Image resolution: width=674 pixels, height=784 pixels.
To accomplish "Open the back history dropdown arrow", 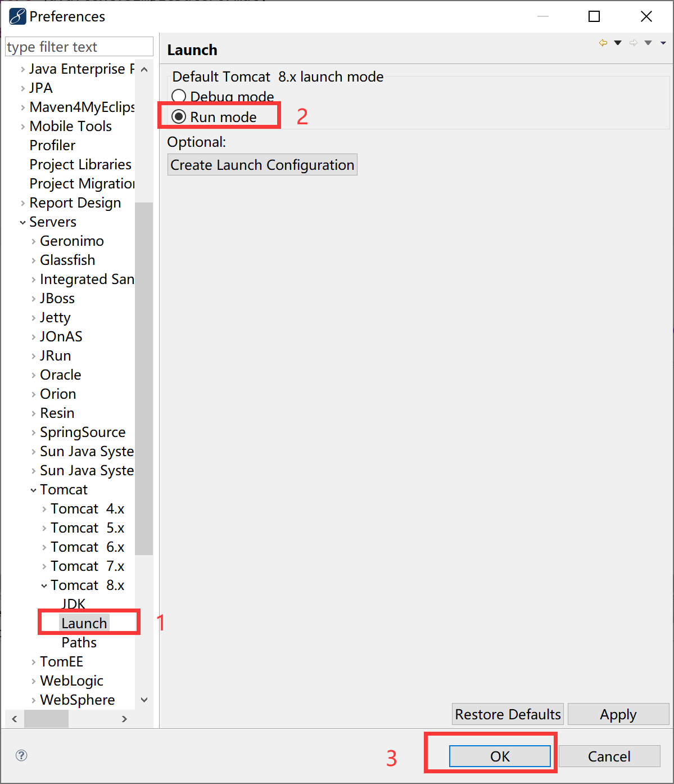I will 618,43.
